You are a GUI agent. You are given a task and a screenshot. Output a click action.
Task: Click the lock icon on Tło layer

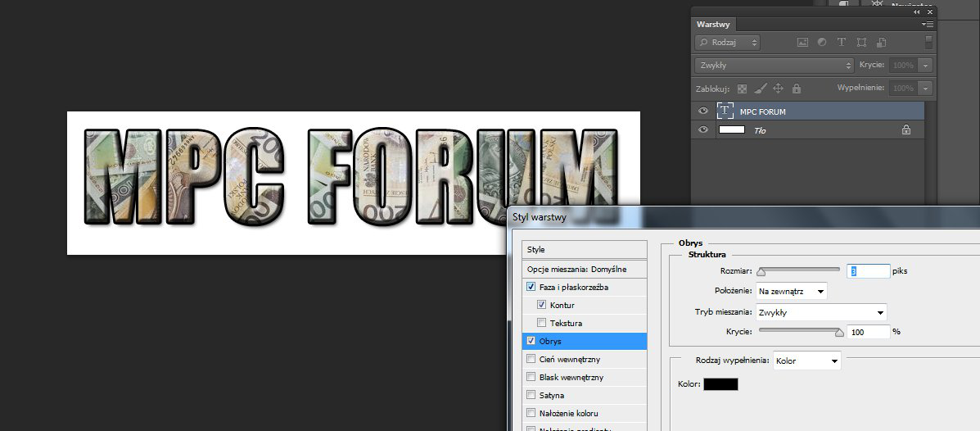pos(906,130)
